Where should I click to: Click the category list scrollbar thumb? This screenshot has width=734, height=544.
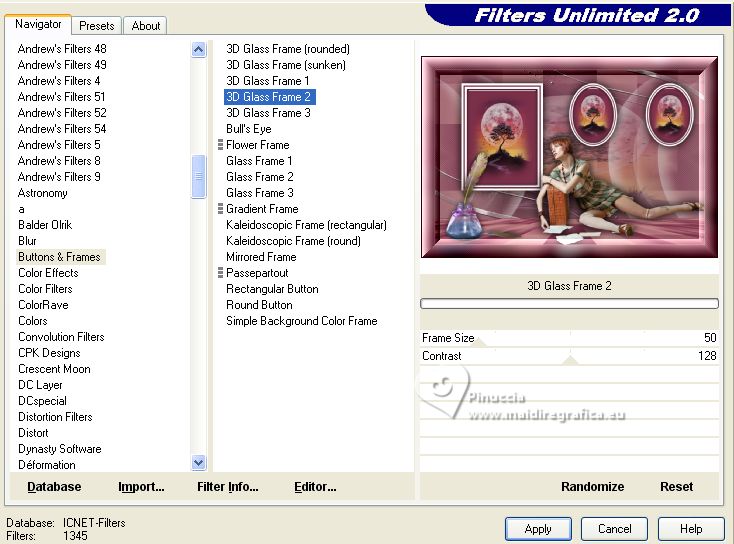click(198, 176)
